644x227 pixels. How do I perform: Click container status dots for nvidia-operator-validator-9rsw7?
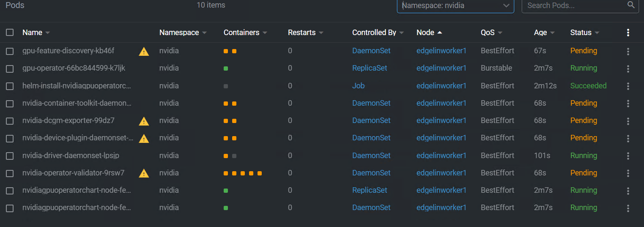tap(243, 173)
